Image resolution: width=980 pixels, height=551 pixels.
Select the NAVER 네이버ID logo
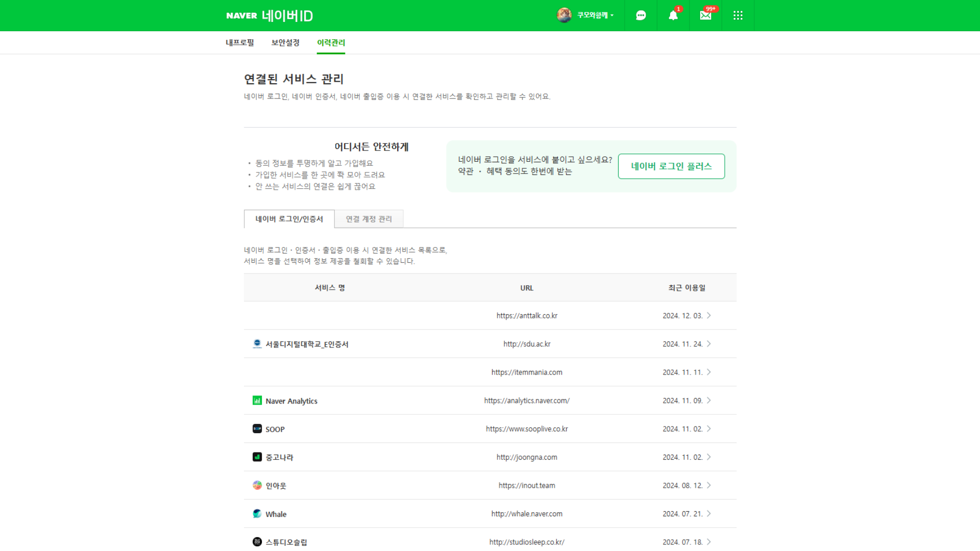[269, 15]
